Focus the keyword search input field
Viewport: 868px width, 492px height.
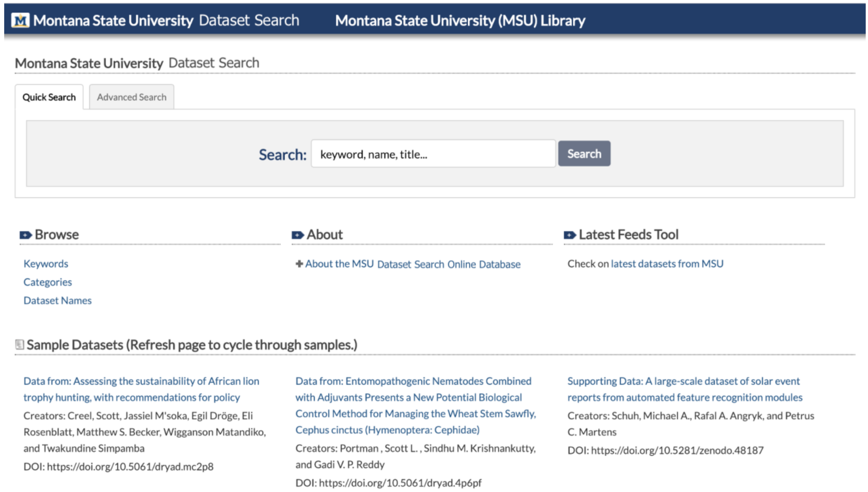(433, 154)
